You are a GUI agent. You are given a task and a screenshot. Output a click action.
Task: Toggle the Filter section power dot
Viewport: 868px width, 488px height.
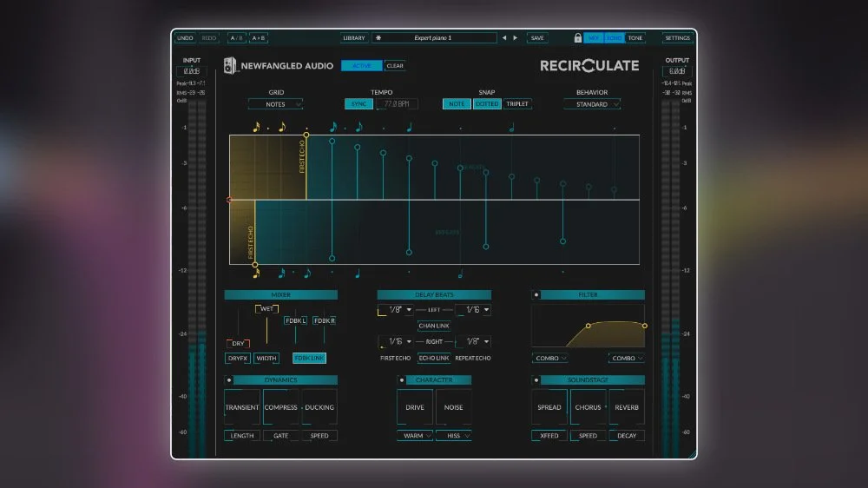click(536, 294)
